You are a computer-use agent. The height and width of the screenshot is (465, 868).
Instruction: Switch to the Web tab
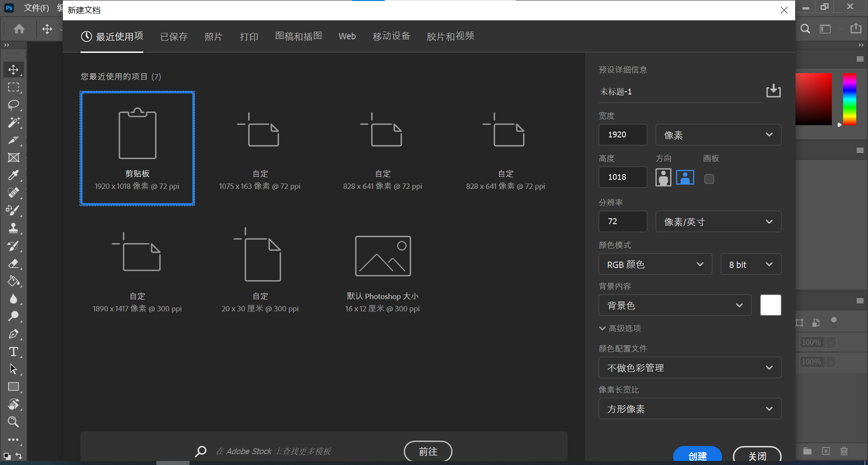(x=347, y=36)
